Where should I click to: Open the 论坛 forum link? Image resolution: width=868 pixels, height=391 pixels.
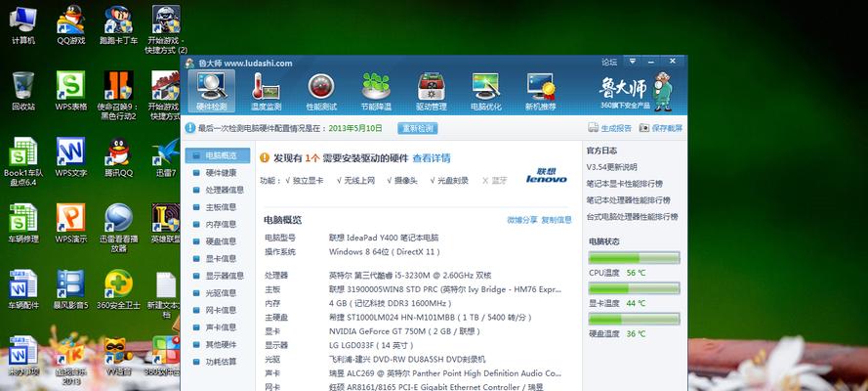click(609, 62)
